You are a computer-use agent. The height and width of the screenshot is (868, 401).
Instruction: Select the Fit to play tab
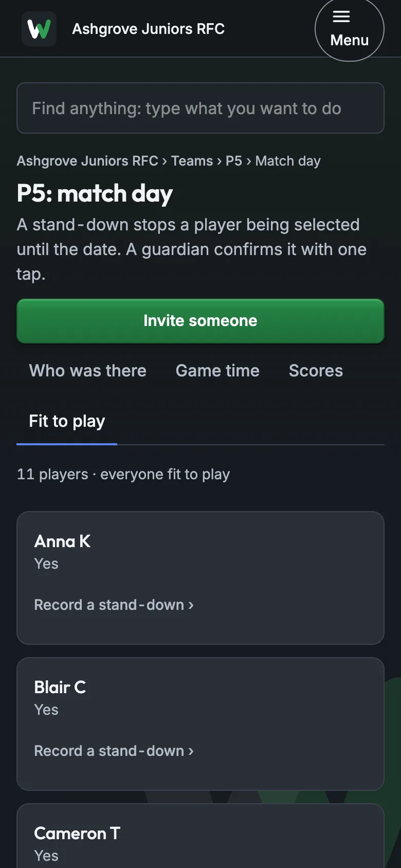[x=67, y=421]
